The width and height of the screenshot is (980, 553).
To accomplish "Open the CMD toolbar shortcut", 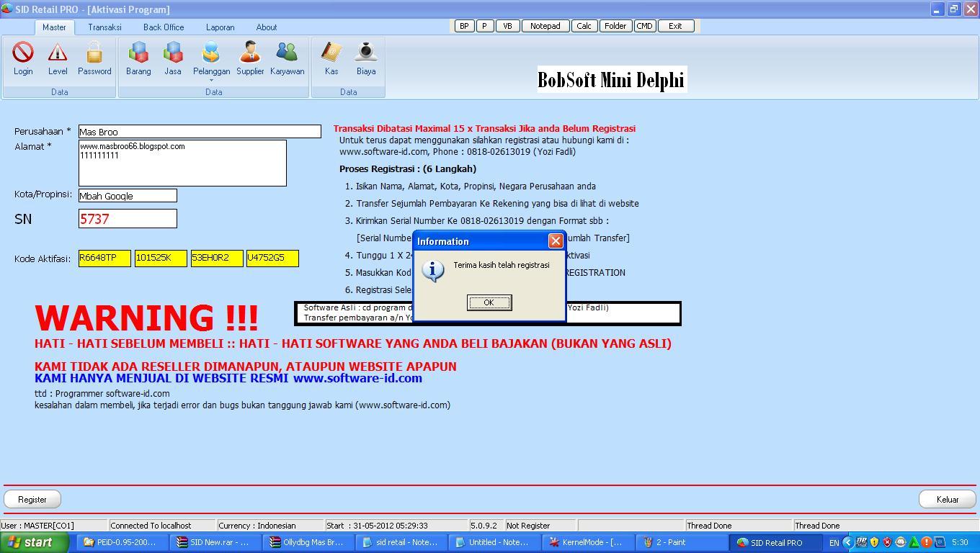I will click(x=645, y=25).
